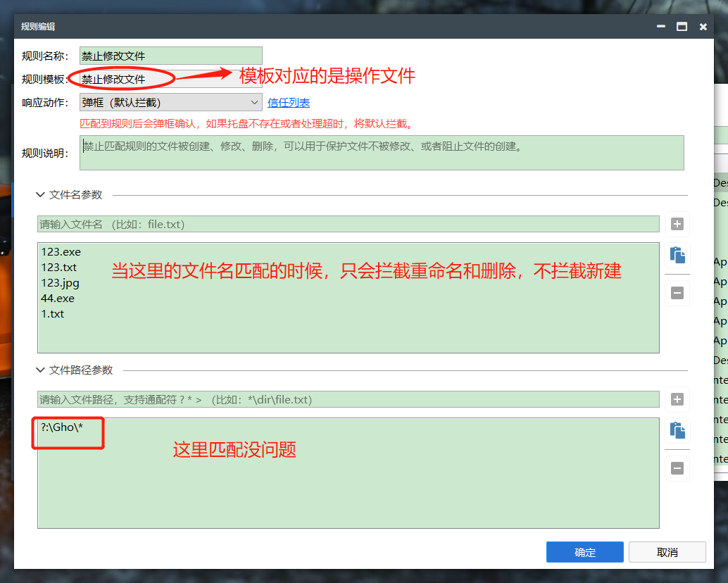Add a new file path parameter entry
Screen dimensions: 728x583
[x=677, y=399]
